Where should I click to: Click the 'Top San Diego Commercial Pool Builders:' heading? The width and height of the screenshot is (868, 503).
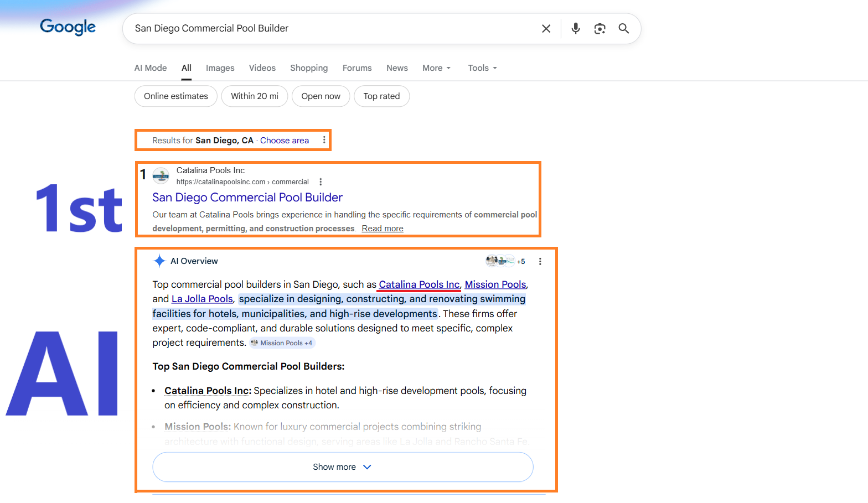[x=249, y=366]
